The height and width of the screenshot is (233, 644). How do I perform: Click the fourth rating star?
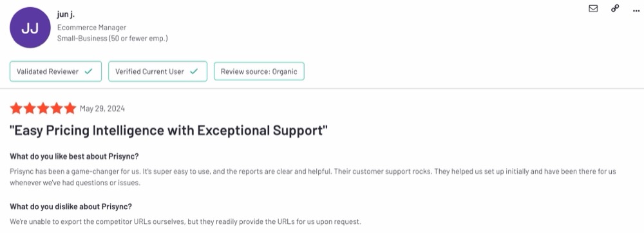click(x=57, y=108)
